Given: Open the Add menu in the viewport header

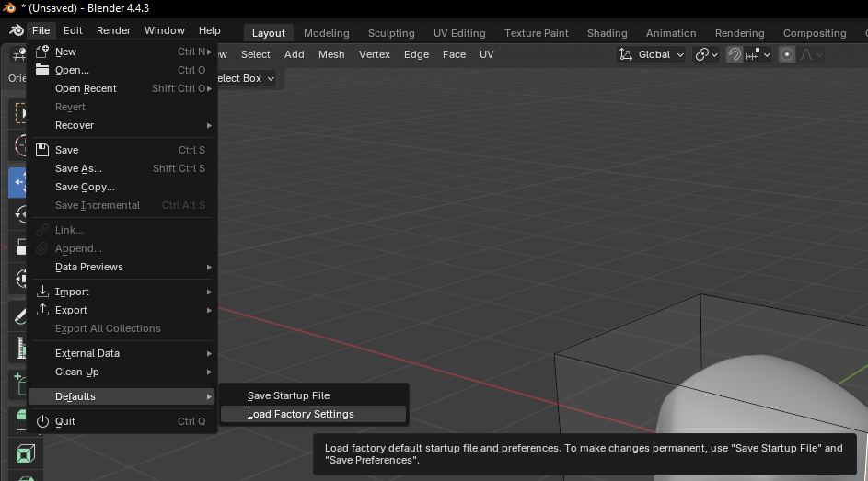Looking at the screenshot, I should coord(295,54).
